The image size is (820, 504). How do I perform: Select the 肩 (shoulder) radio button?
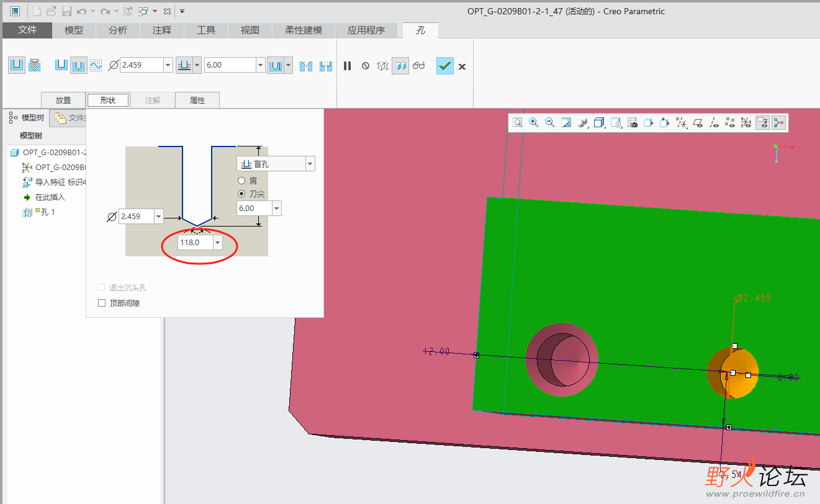point(242,181)
